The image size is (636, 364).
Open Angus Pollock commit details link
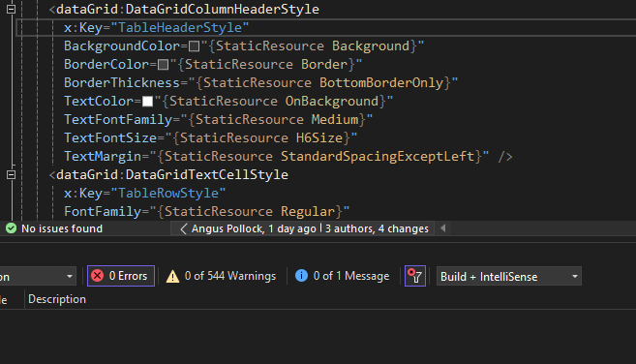[x=254, y=228]
